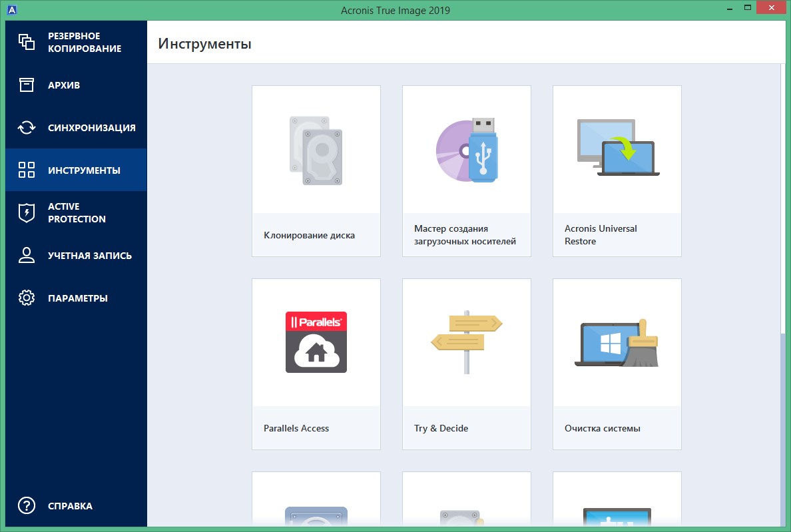
Task: Open Синхронизация via its sync arrows icon
Action: point(27,127)
